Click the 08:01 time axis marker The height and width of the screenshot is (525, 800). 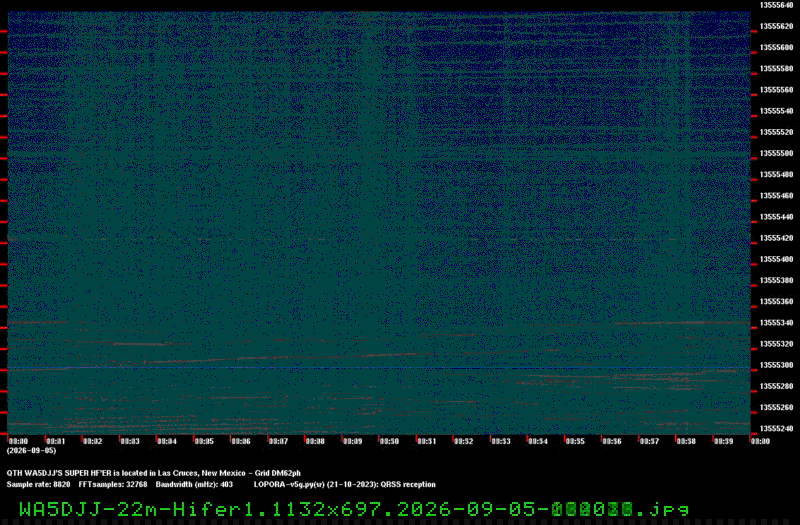(56, 441)
